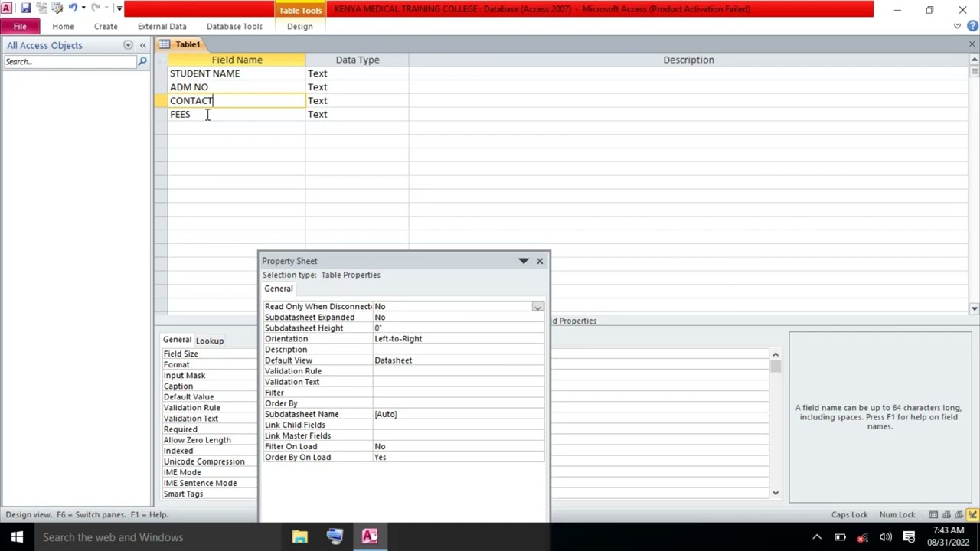Viewport: 980px width, 551px height.
Task: Select the Data Type cell for STUDENT NAME
Action: click(357, 73)
